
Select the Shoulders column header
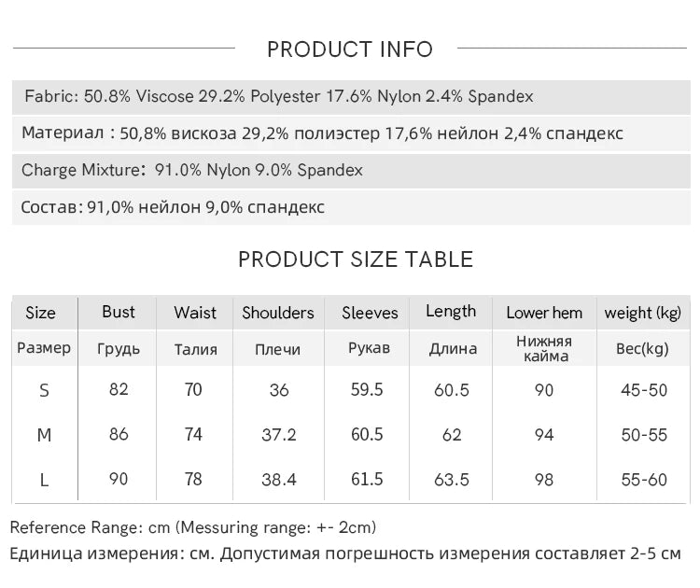[278, 313]
